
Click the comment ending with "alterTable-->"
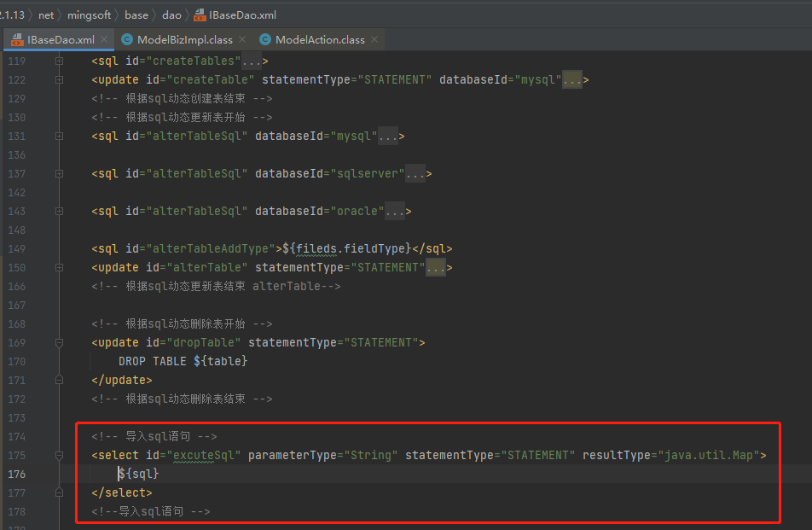216,287
